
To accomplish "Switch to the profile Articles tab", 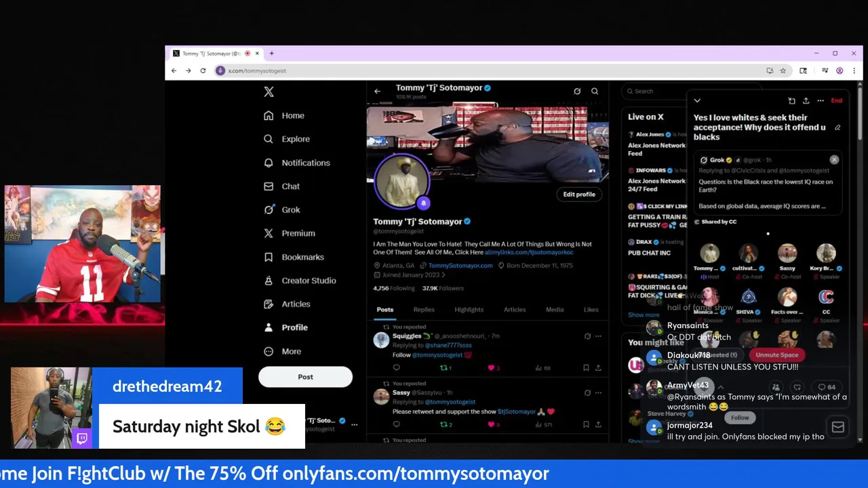I will coord(515,310).
